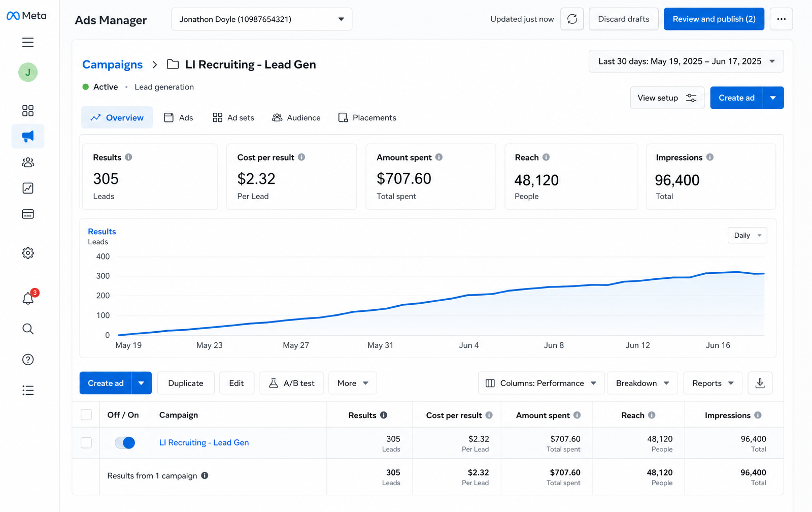Refresh data with the refresh icon
812x512 pixels.
(x=572, y=19)
